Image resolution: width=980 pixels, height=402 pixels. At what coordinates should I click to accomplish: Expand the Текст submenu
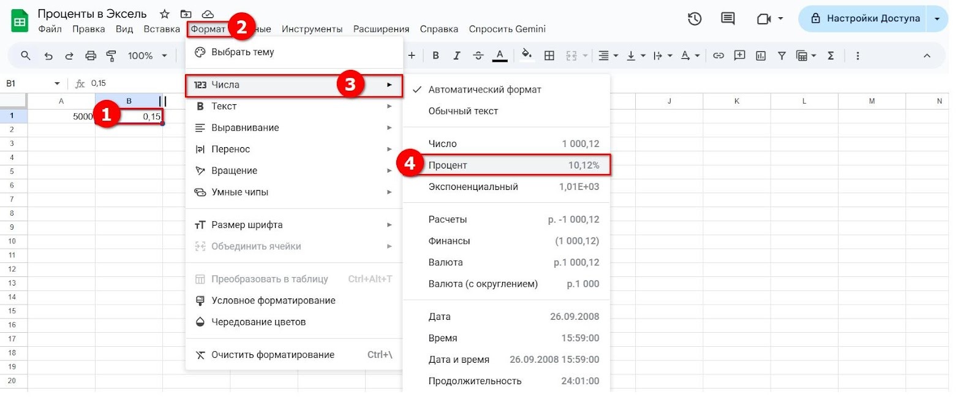294,106
